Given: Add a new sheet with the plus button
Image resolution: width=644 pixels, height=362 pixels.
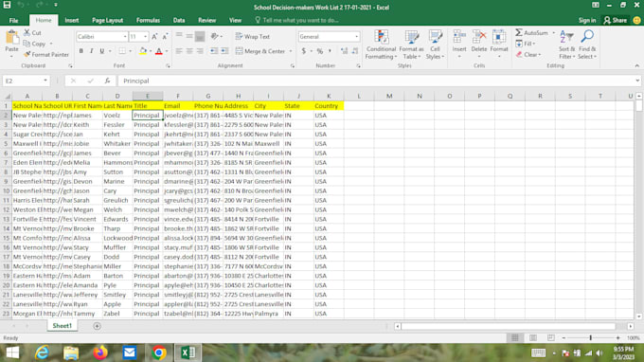Looking at the screenshot, I should 97,326.
